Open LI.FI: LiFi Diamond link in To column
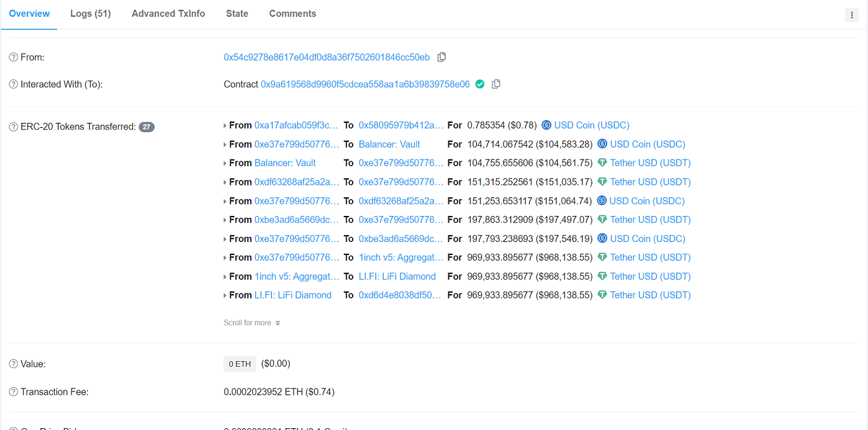Screen dimensions: 868x430 (x=397, y=277)
